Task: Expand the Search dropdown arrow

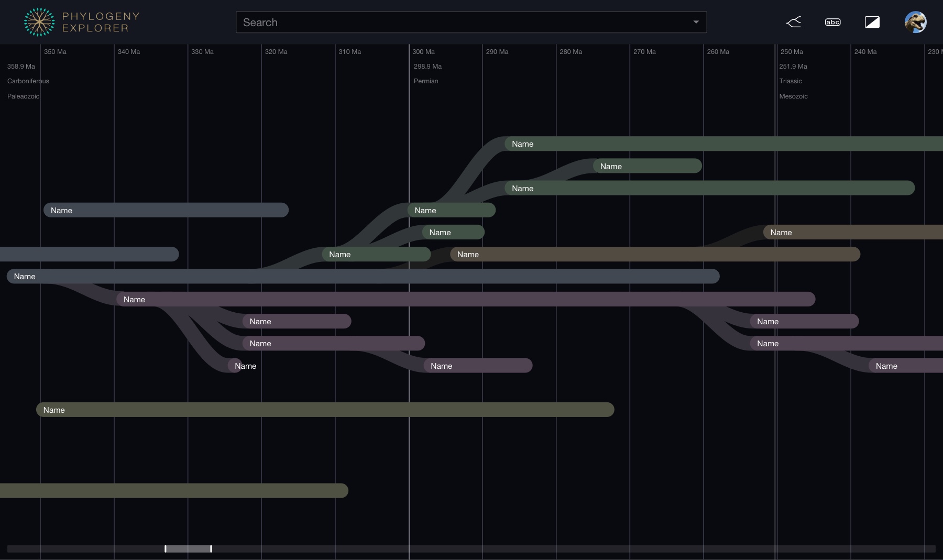Action: coord(696,22)
